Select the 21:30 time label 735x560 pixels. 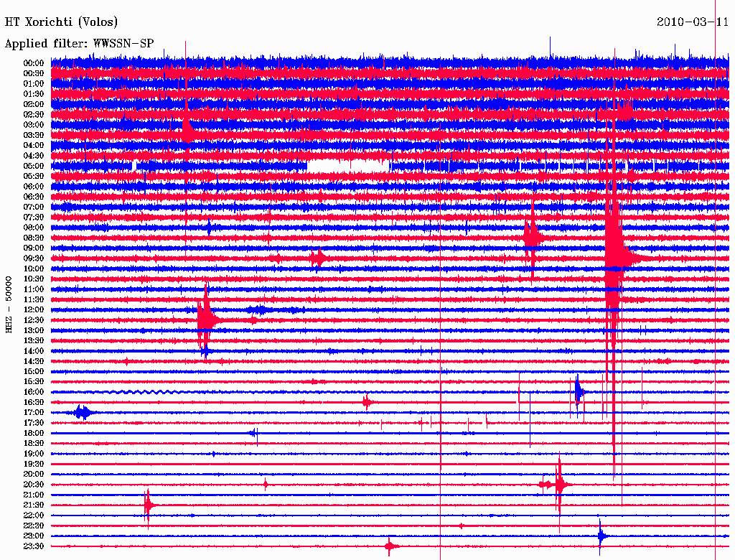34,505
